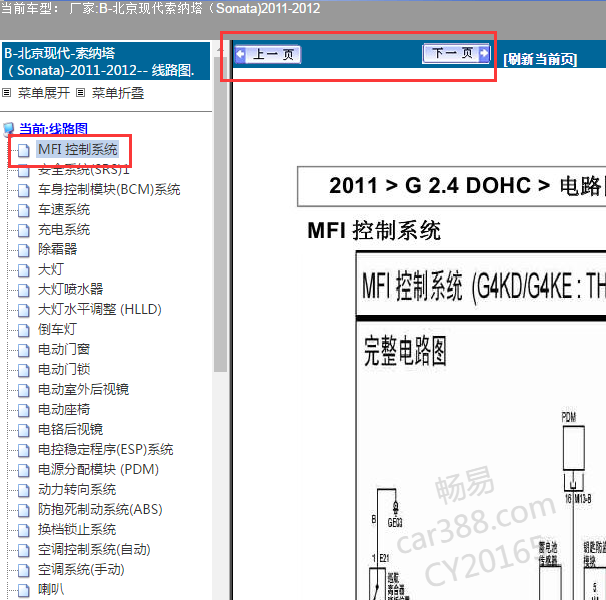
Task: Click page icon beside 空调系统(手动)
Action: coord(24,570)
